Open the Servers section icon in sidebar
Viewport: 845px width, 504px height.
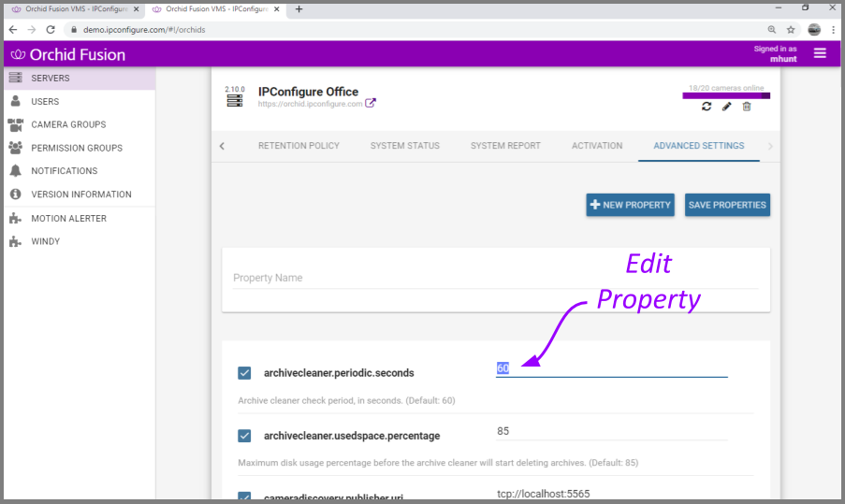tap(16, 78)
